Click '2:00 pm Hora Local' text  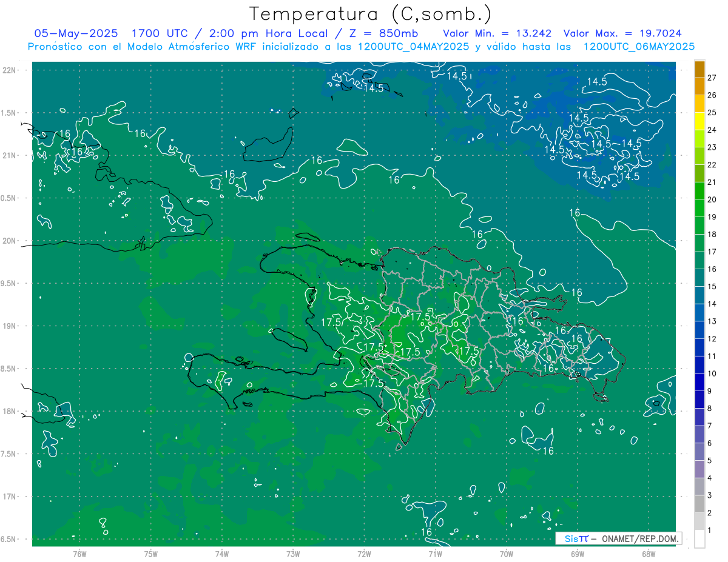click(274, 33)
